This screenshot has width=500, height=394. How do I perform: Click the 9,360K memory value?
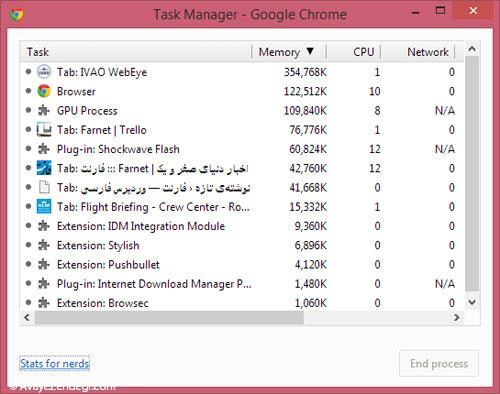[x=311, y=226]
